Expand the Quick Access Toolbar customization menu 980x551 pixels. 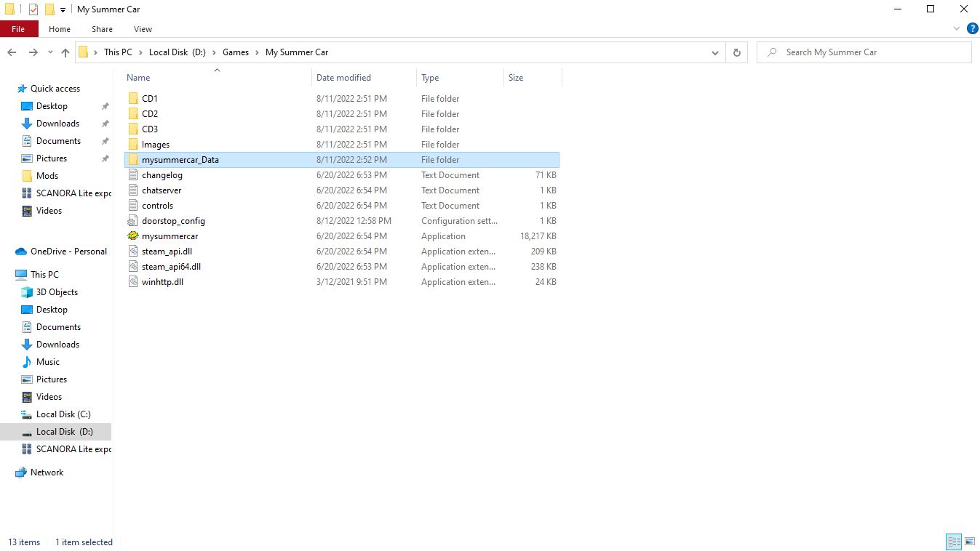pos(63,9)
